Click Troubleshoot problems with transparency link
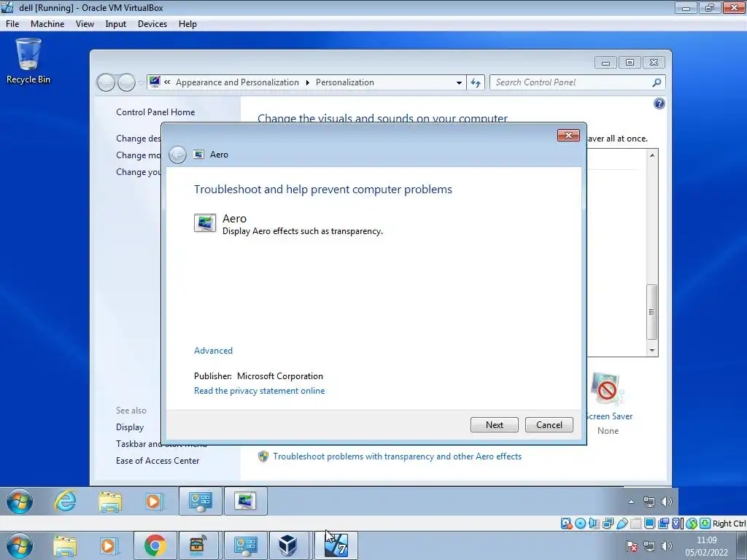 pos(397,456)
